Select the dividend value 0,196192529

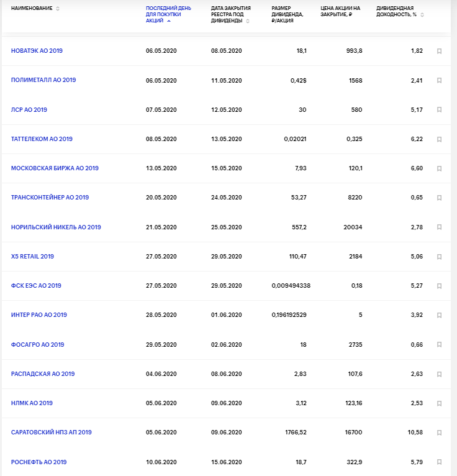tap(289, 315)
